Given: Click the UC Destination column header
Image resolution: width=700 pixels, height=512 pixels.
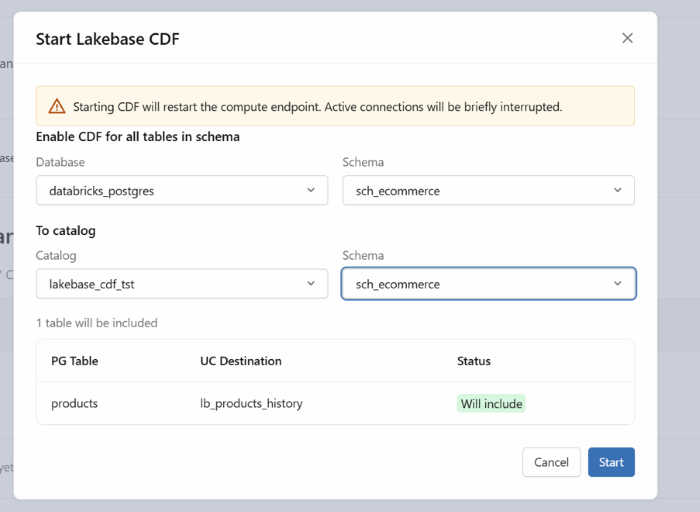Looking at the screenshot, I should click(x=241, y=361).
